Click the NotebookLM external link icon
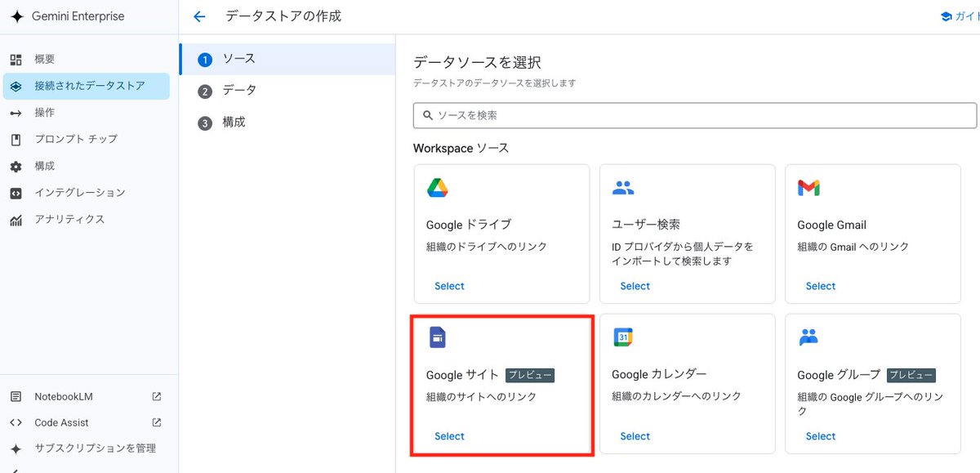Viewport: 980px width, 473px height. [155, 396]
